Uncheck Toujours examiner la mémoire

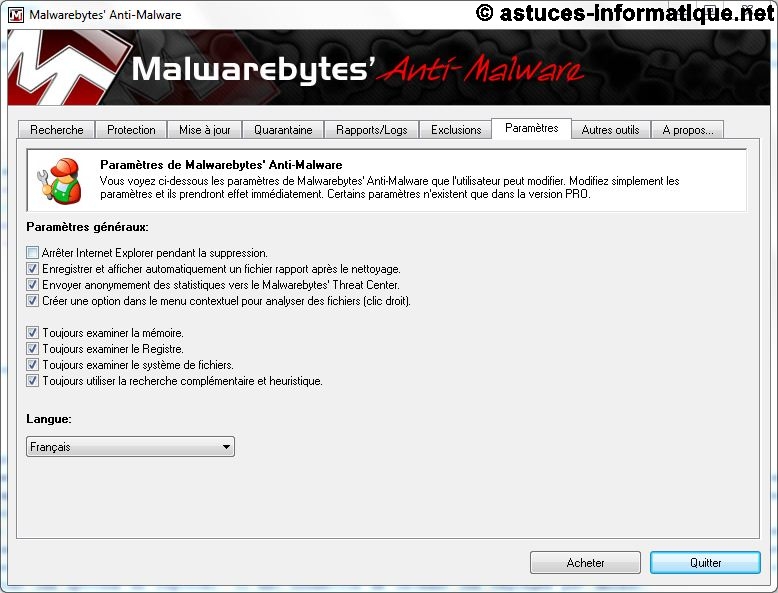coord(32,332)
